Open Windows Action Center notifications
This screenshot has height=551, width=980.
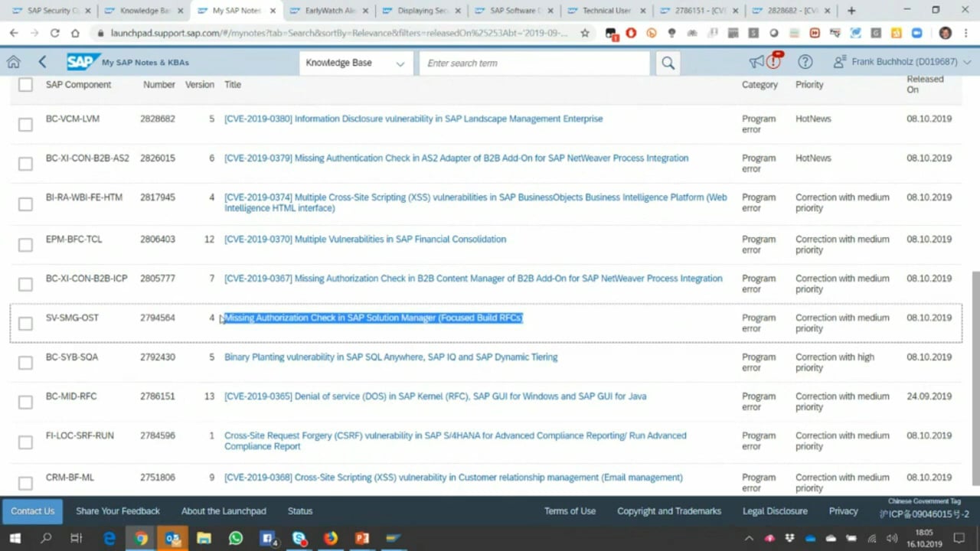[x=958, y=538]
